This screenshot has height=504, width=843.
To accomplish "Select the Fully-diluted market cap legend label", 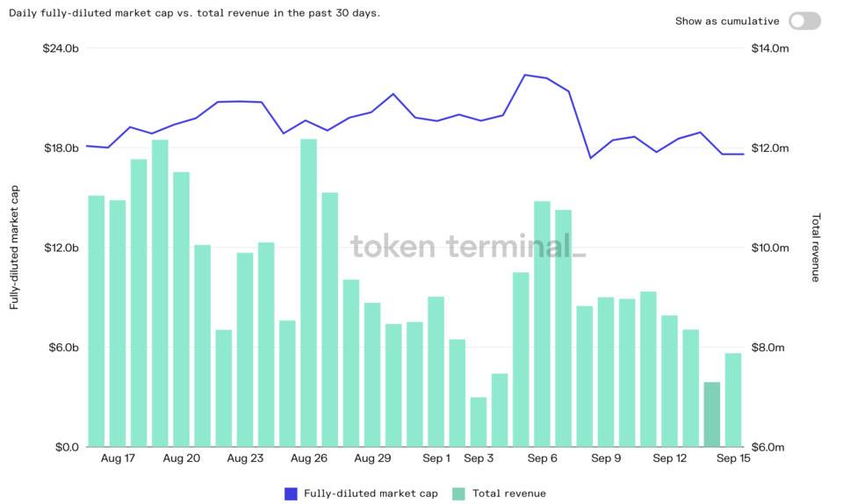I will pyautogui.click(x=371, y=493).
